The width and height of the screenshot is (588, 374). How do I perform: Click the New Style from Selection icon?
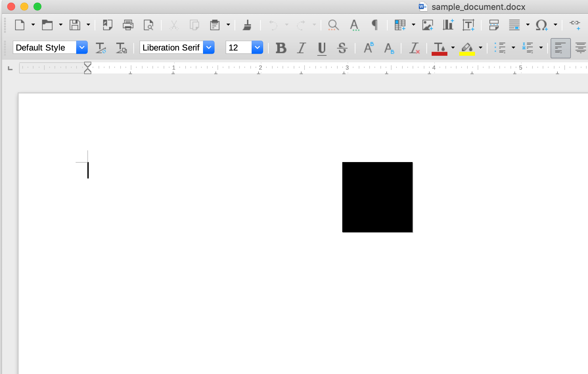(x=121, y=48)
